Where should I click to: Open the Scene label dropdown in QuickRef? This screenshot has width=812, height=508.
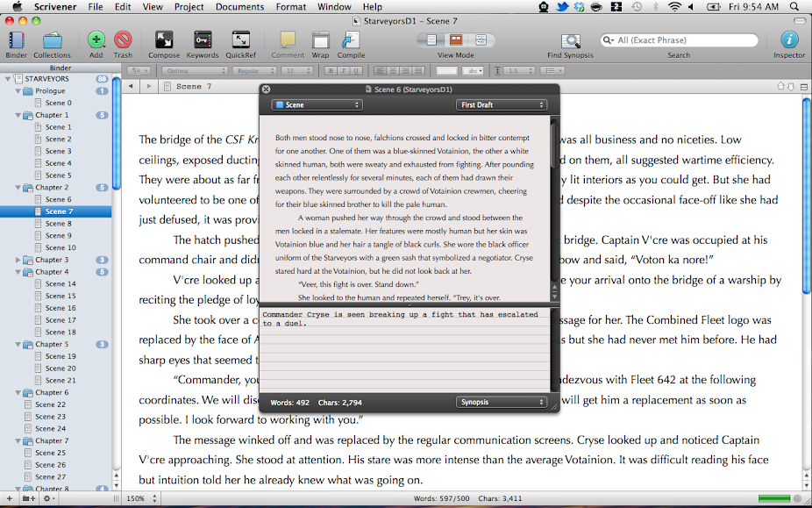pos(317,104)
